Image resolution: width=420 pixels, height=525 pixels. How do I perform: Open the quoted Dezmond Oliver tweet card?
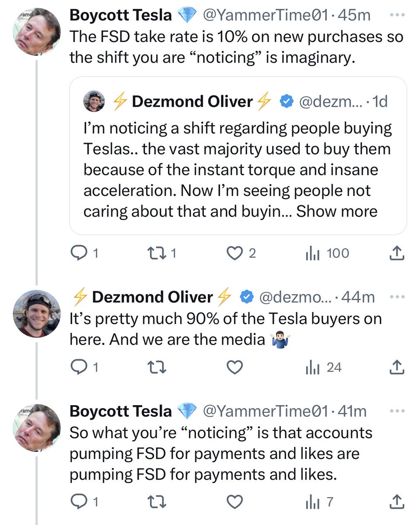tap(238, 166)
